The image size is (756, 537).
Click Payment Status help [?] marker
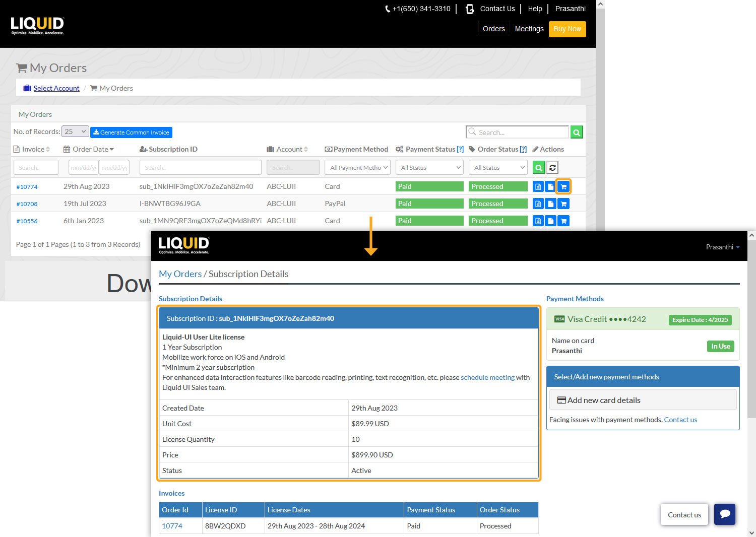pos(460,149)
